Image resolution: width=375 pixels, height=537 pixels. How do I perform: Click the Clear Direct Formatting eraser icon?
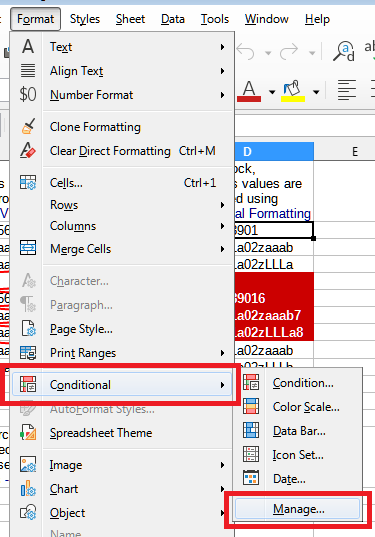click(x=28, y=150)
